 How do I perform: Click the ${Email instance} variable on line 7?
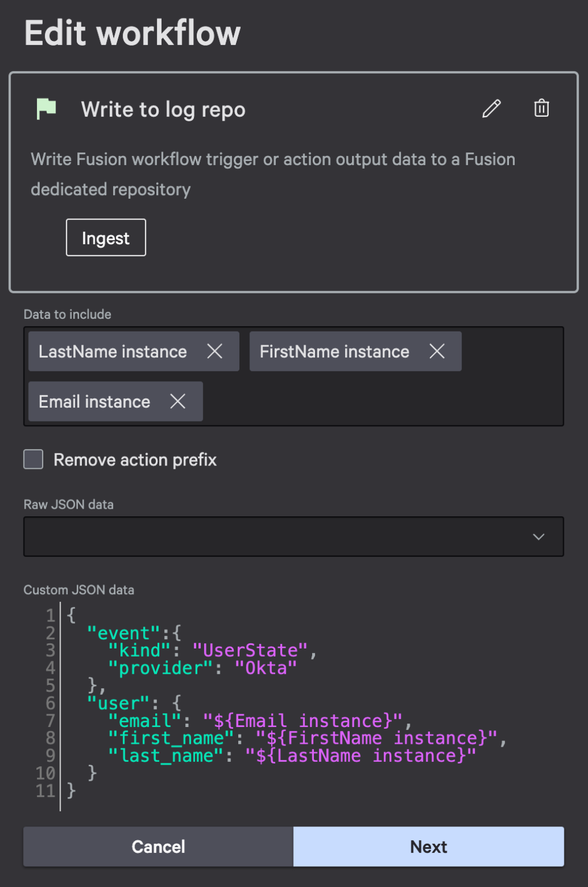[306, 721]
